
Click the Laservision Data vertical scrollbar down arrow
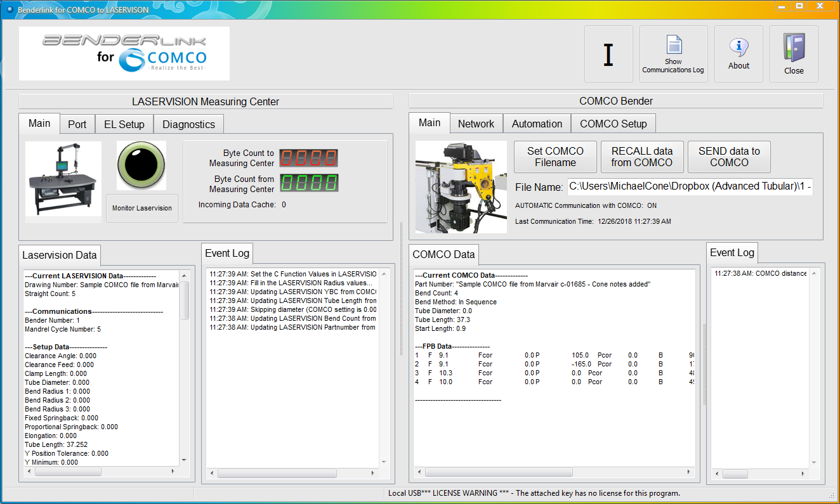[185, 460]
